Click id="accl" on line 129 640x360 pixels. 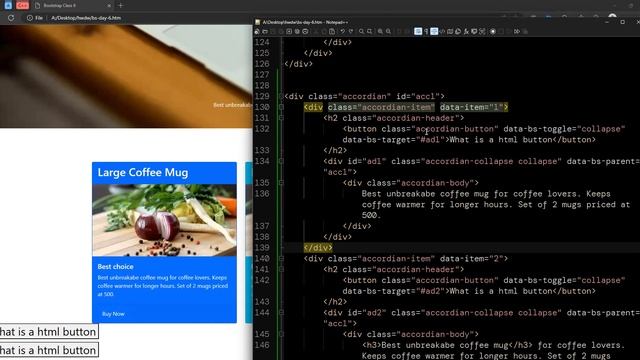click(418, 96)
